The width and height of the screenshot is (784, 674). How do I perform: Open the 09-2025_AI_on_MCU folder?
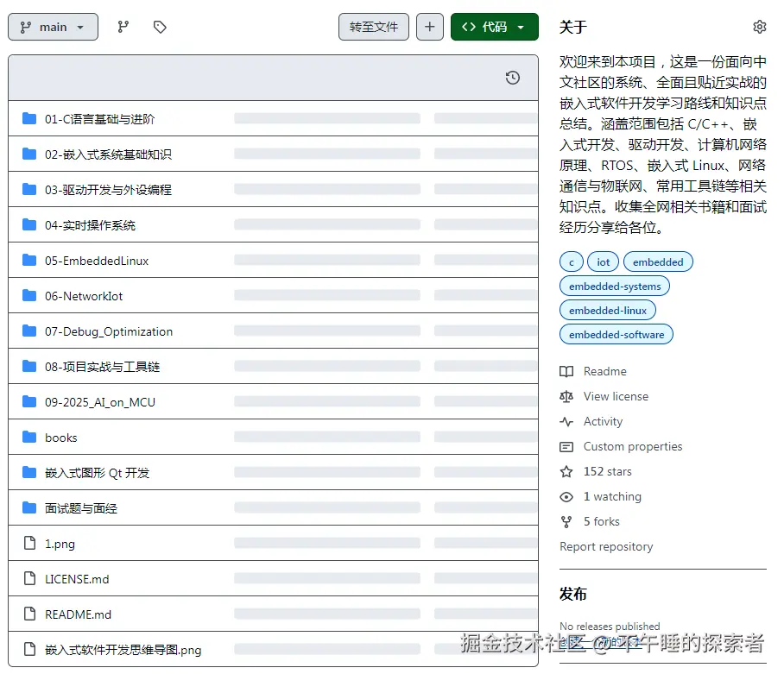100,403
